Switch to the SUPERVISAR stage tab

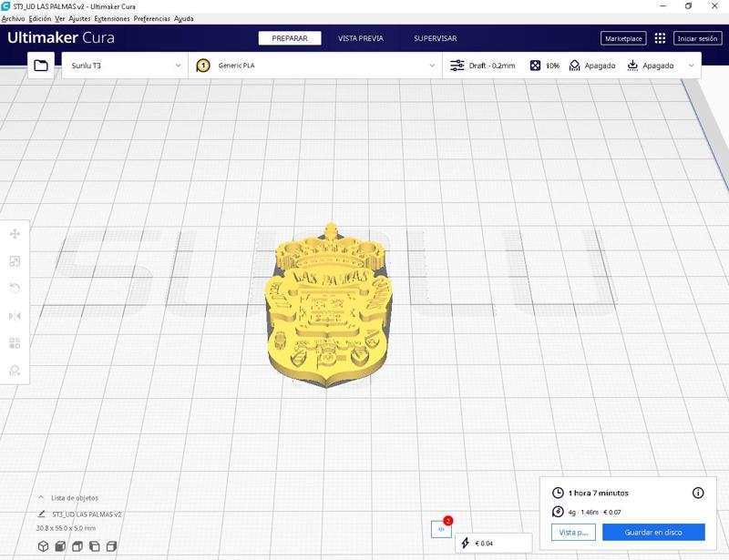click(x=436, y=38)
